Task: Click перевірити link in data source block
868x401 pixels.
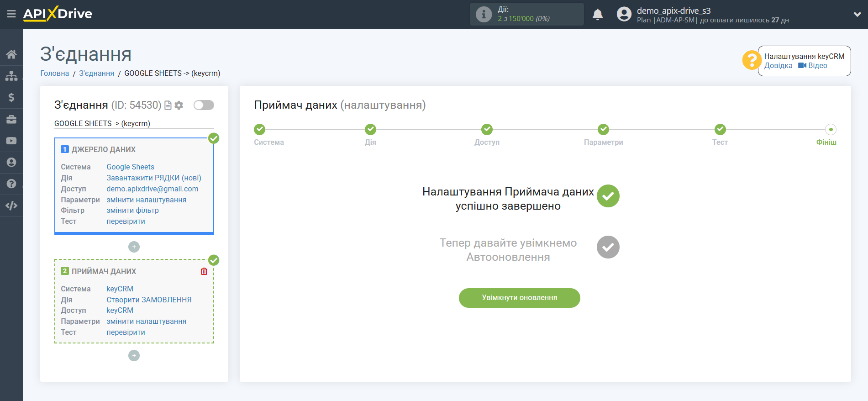Action: point(126,221)
